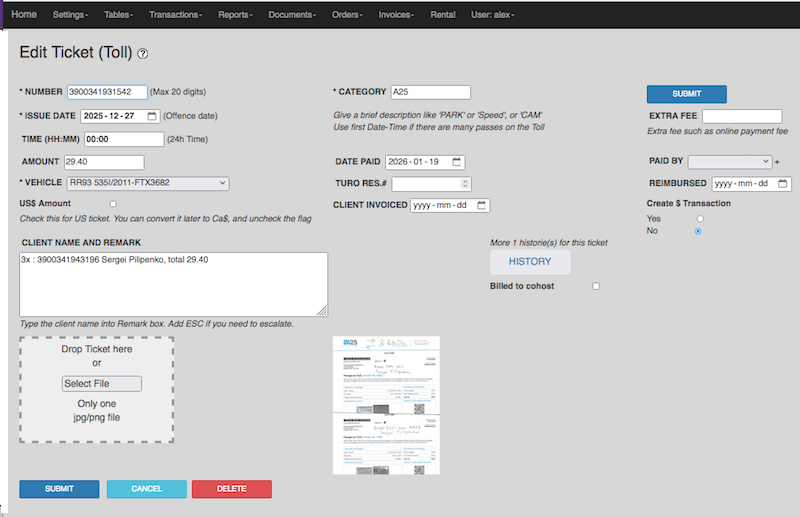Viewport: 800px width, 517px height.
Task: Open the Client Invoiced calendar picker
Action: tap(482, 205)
